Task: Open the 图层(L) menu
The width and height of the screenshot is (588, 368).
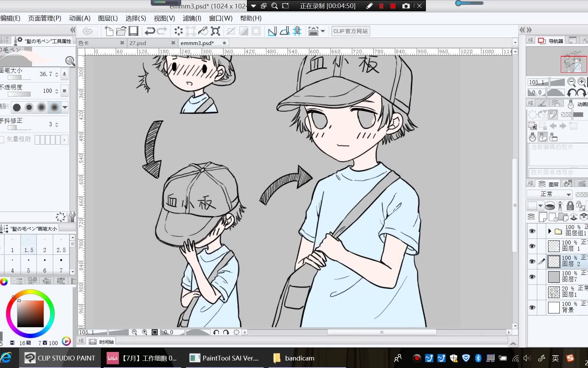Action: (108, 18)
